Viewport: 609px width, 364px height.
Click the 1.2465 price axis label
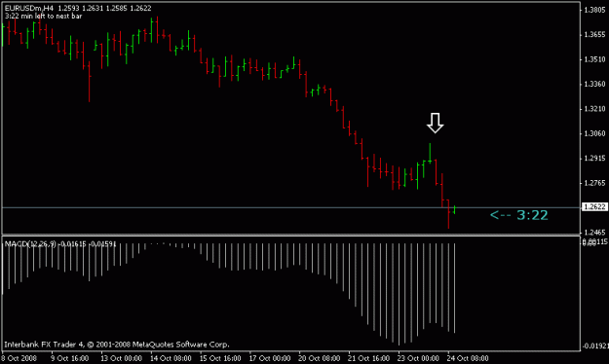(x=595, y=233)
